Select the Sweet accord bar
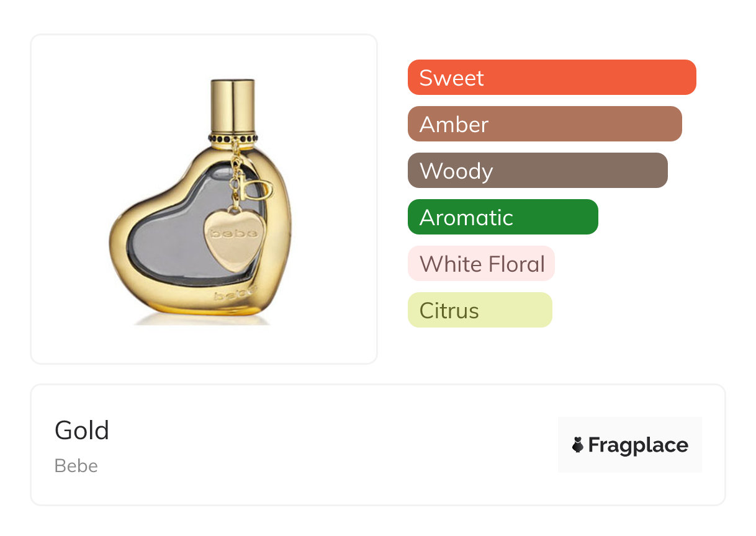Viewport: 756px width, 536px height. (551, 78)
